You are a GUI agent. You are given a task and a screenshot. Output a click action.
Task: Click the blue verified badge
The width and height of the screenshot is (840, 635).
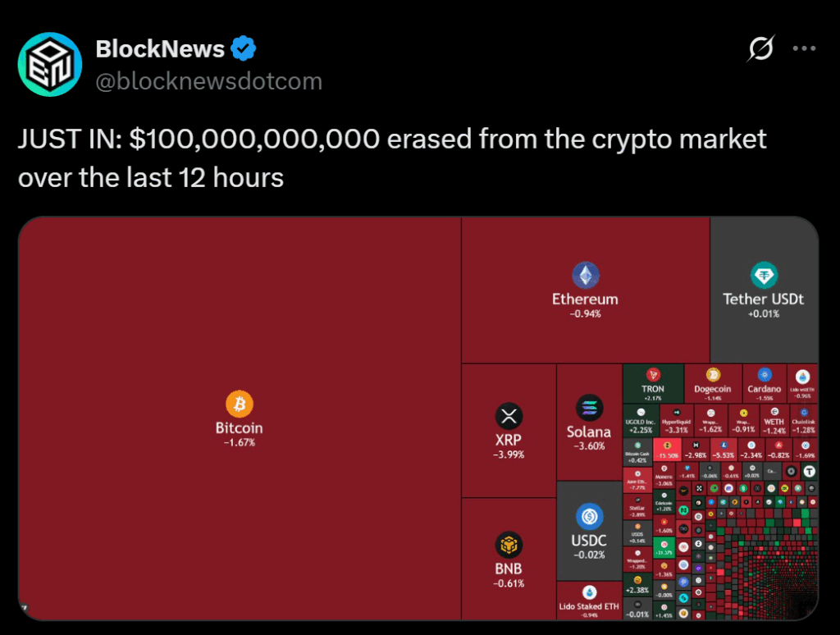(x=242, y=49)
